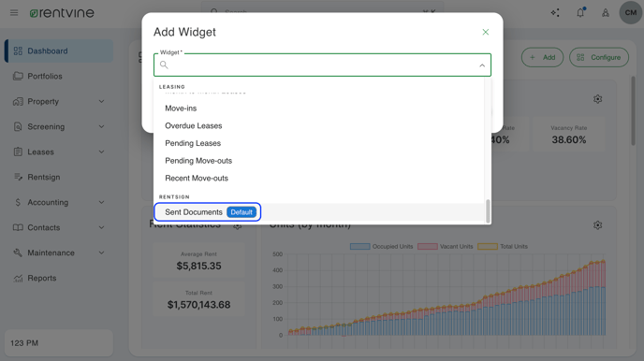Toggle Total Units legend swatch
The image size is (644, 361).
pos(488,247)
